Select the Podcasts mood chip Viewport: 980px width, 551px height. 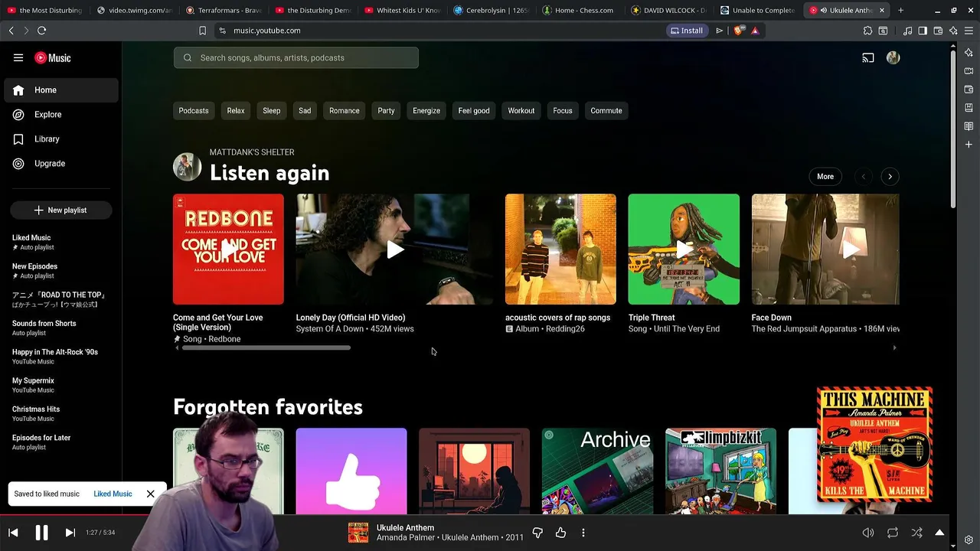194,110
